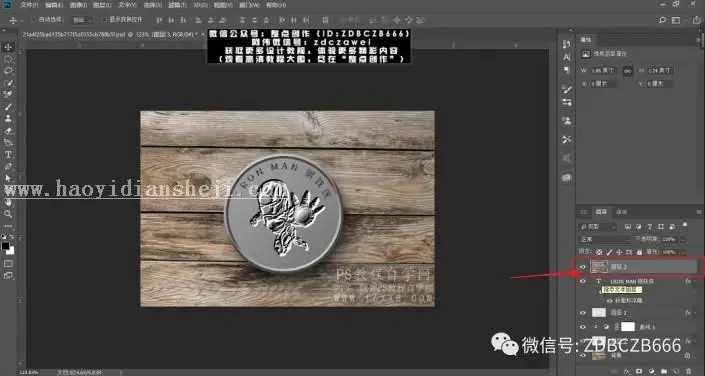Set background color white swatch
The image size is (705, 376).
(x=11, y=251)
